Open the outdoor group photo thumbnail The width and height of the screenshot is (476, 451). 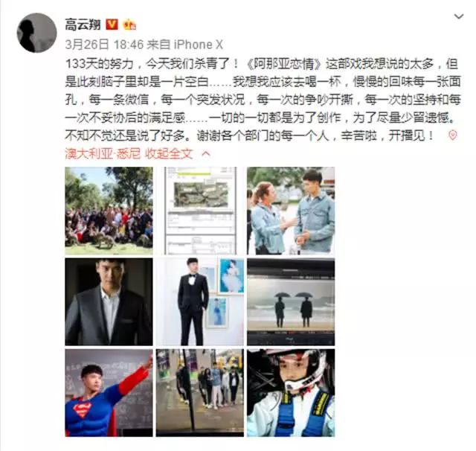tap(109, 211)
